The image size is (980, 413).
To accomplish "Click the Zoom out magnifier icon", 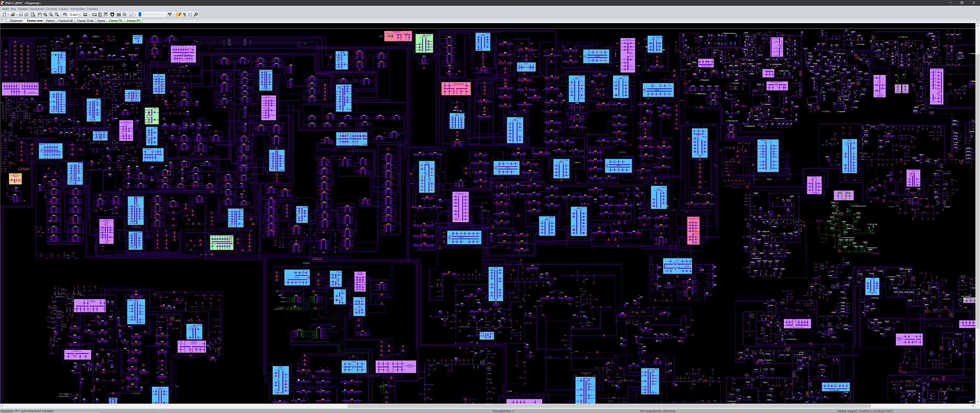I will pos(51,15).
